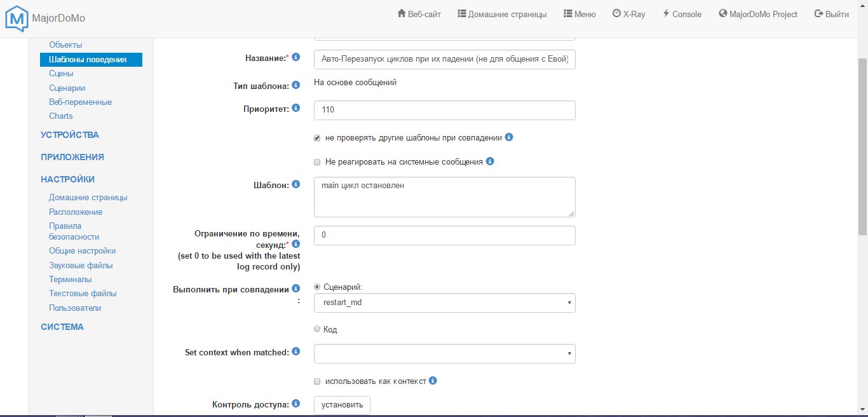Viewport: 868px width, 417px height.
Task: Open the restart_md scenario dropdown
Action: (444, 303)
